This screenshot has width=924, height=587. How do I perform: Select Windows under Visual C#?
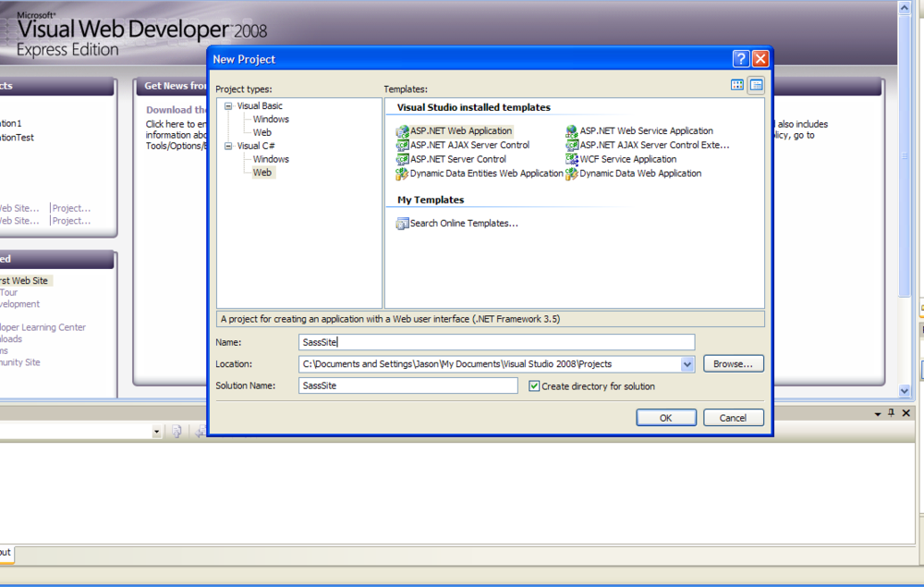click(271, 159)
